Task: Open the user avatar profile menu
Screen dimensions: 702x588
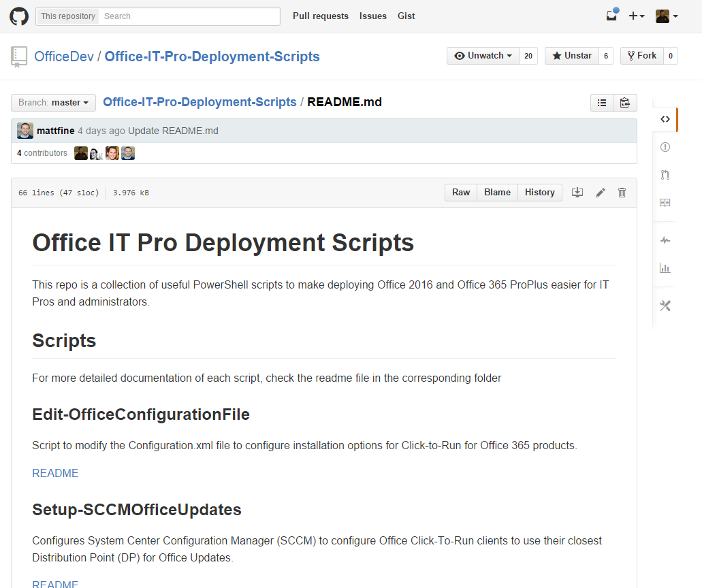Action: coord(667,16)
